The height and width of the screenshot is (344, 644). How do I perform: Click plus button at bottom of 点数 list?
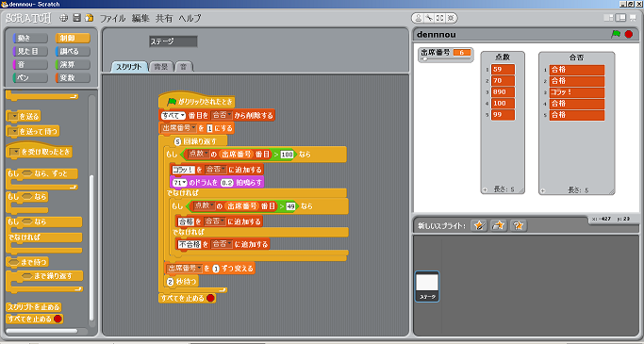[x=485, y=190]
